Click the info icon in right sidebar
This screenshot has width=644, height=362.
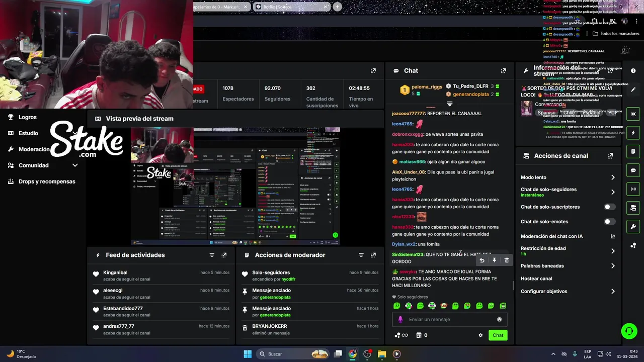pos(633,71)
